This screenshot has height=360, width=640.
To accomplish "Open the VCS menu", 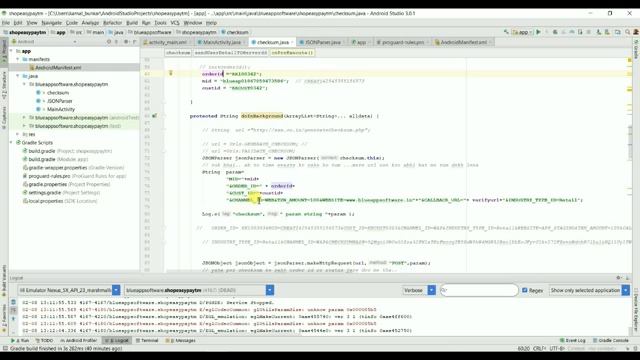I will (175, 23).
